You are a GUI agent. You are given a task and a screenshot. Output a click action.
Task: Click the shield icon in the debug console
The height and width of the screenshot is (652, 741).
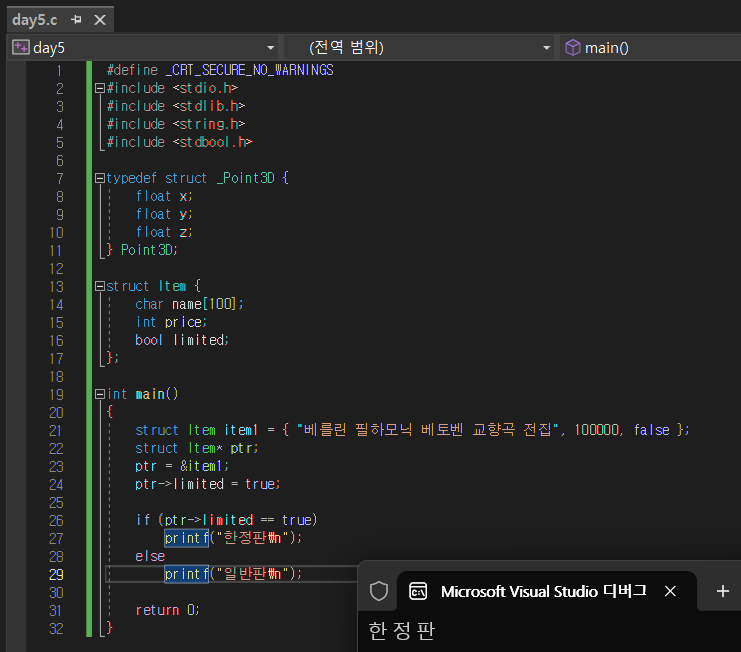click(379, 591)
